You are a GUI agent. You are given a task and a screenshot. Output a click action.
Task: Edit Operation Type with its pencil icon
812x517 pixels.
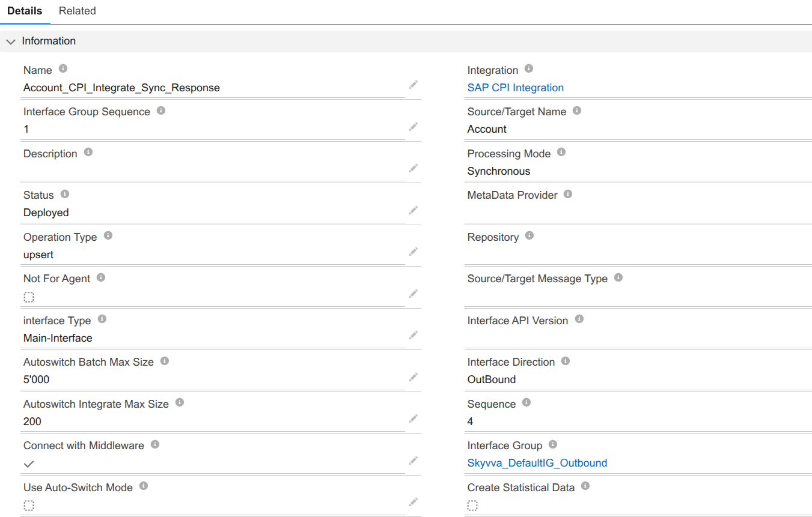point(414,251)
